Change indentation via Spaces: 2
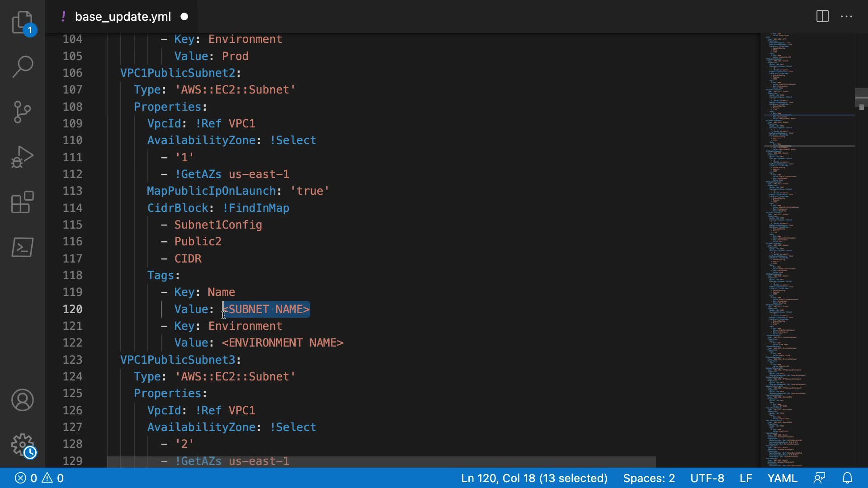The height and width of the screenshot is (488, 868). pyautogui.click(x=649, y=478)
